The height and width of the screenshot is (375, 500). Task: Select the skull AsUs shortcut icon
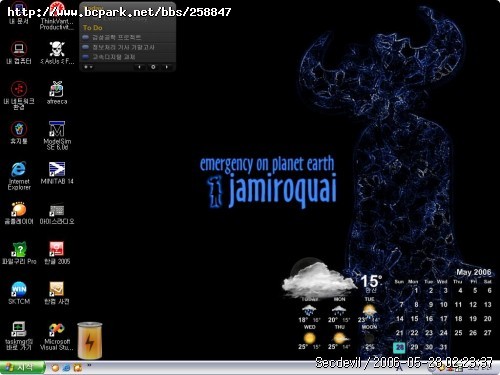click(x=57, y=53)
